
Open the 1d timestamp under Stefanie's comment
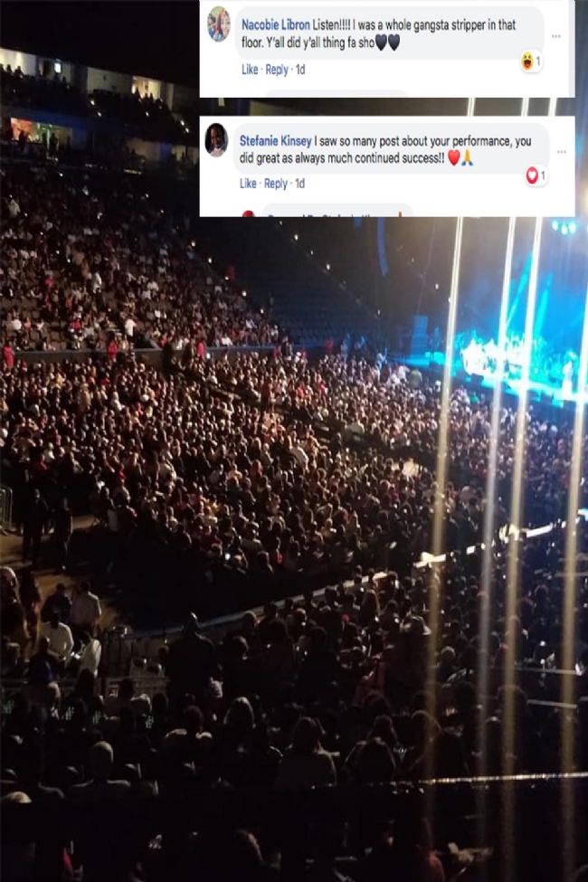(300, 184)
